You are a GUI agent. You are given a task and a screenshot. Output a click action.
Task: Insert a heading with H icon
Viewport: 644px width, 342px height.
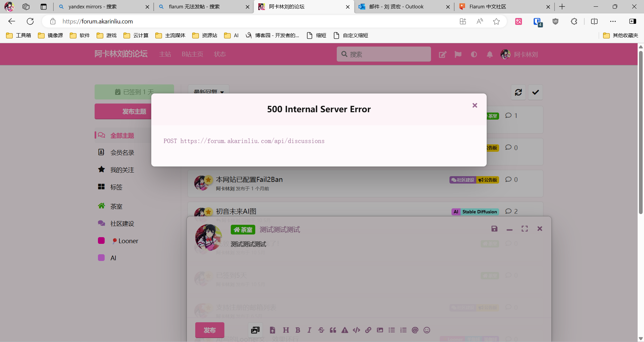coord(286,330)
